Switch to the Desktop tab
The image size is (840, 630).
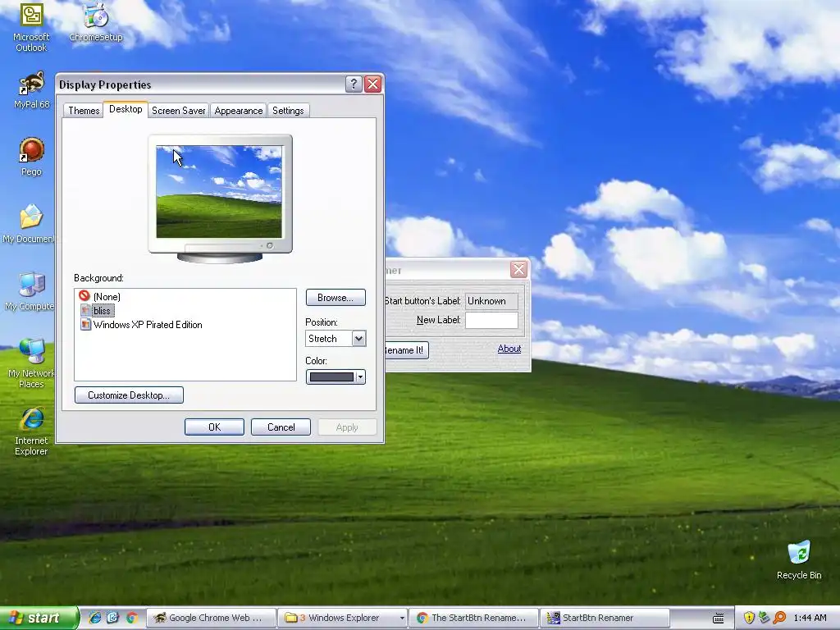click(x=126, y=109)
